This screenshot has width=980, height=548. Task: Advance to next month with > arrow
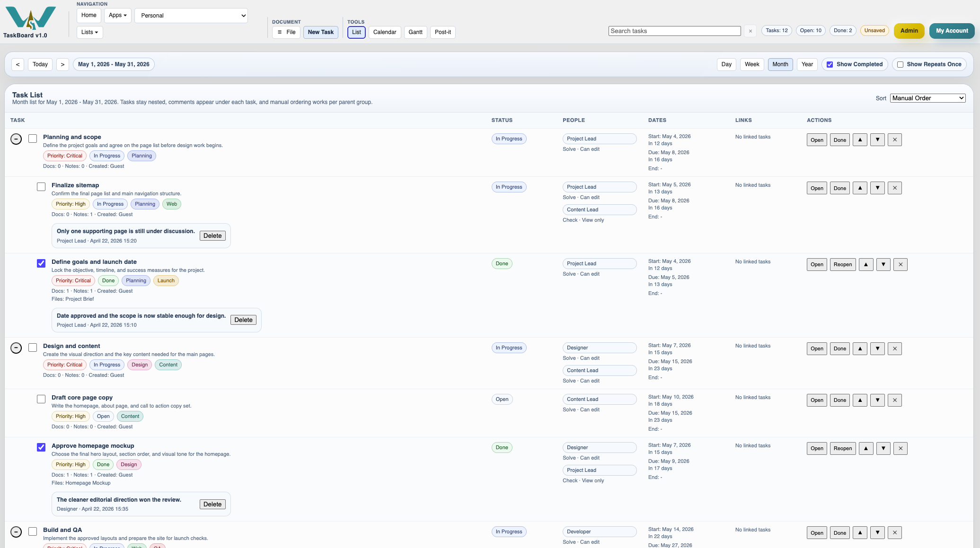tap(62, 64)
